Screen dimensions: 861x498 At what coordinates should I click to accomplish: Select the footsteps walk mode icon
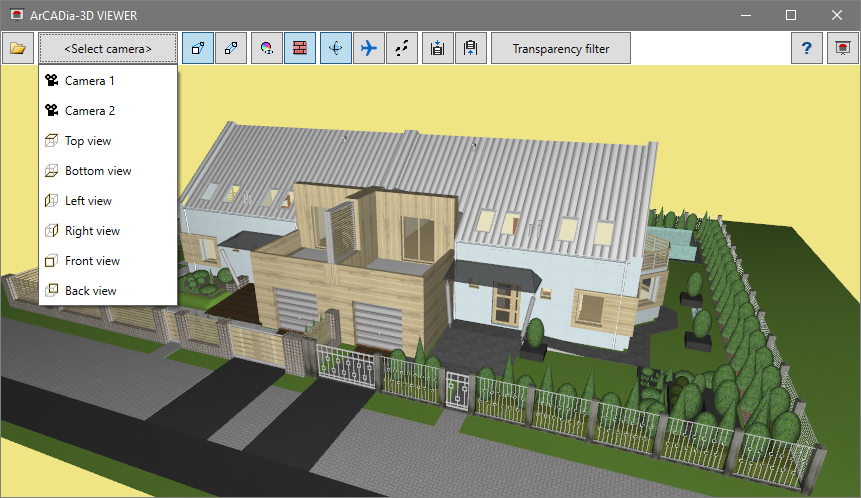coord(402,48)
